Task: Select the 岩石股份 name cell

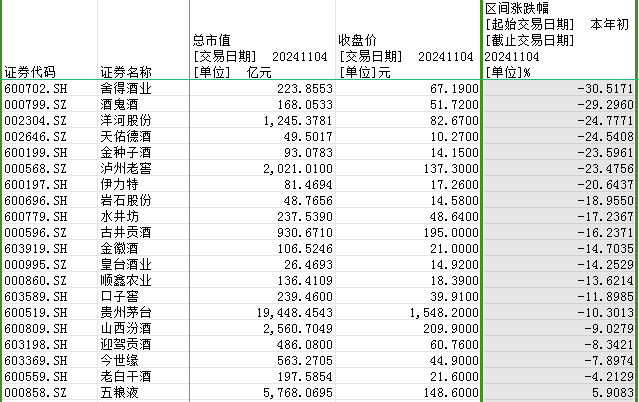Action: [x=143, y=201]
